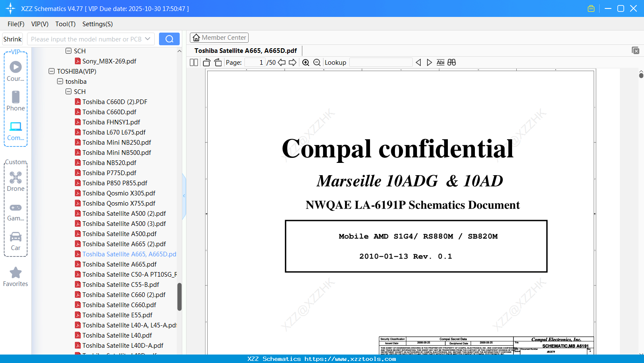Open Toshiba L670 L675.pdf
Image resolution: width=644 pixels, height=363 pixels.
(114, 132)
